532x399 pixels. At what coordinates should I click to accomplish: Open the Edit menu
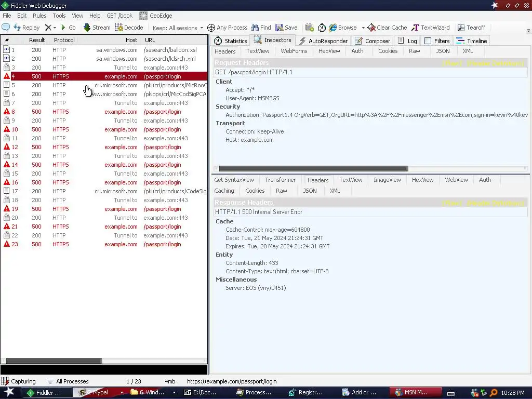(x=22, y=16)
